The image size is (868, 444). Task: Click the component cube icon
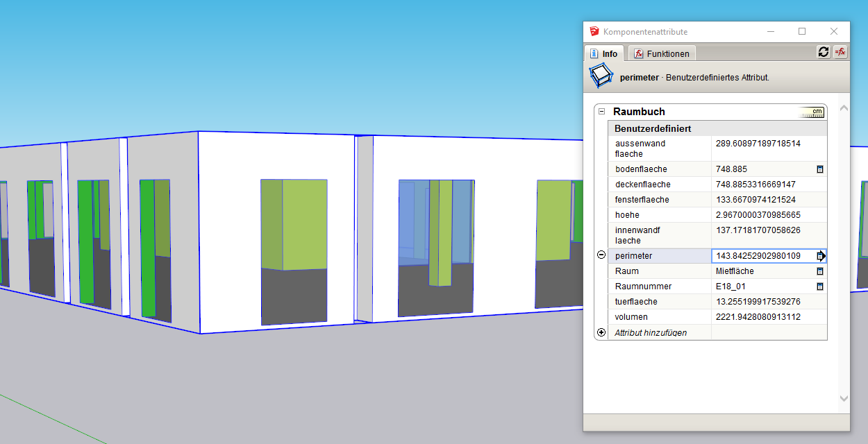[601, 76]
